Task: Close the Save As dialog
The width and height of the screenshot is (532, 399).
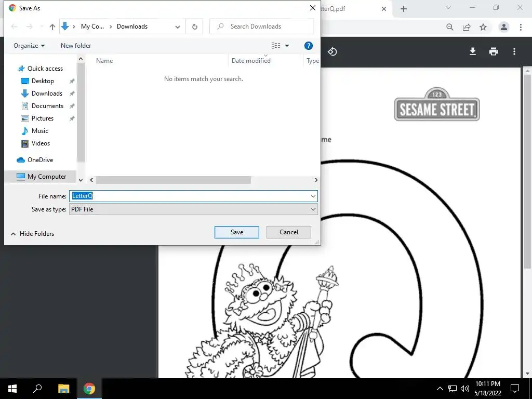Action: 312,8
